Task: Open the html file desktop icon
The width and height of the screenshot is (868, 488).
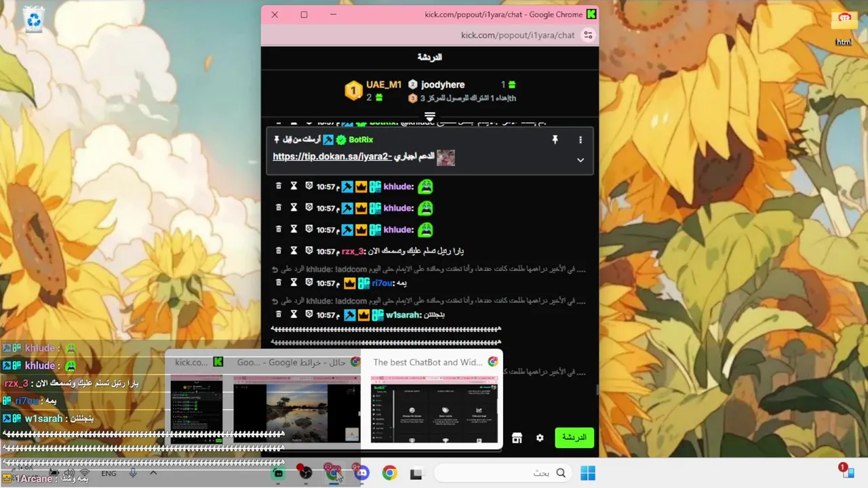Action: coord(844,27)
